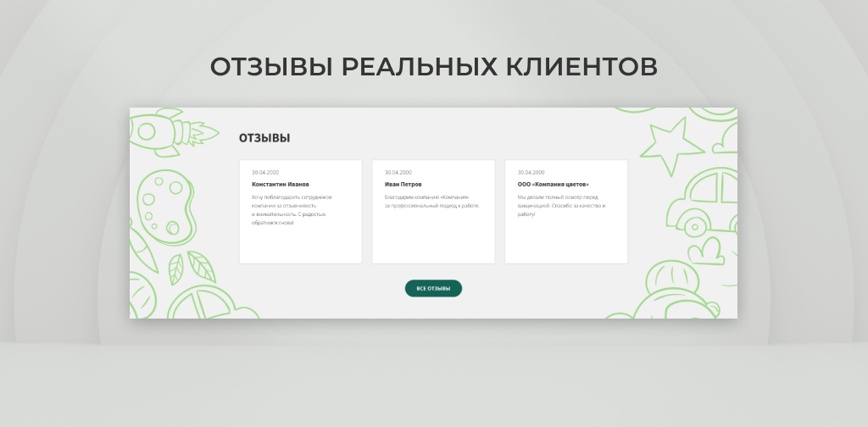Click the name 'Константин Иванов'
The height and width of the screenshot is (427, 868).
(x=281, y=184)
